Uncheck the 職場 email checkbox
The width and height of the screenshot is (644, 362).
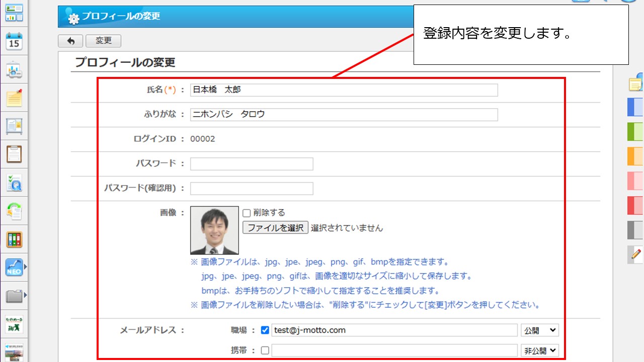pos(265,330)
